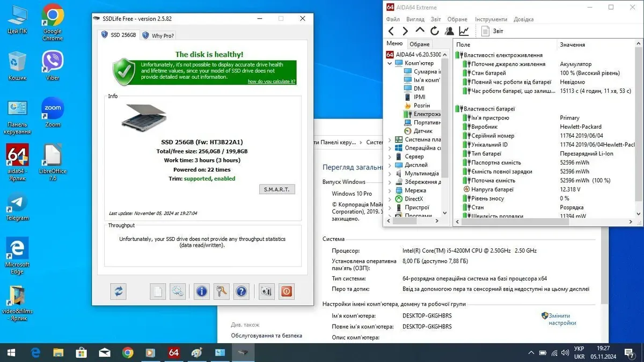Viewport: 644px width, 362px height.
Task: Click the 'how do you calculate it?' link
Action: point(271,82)
